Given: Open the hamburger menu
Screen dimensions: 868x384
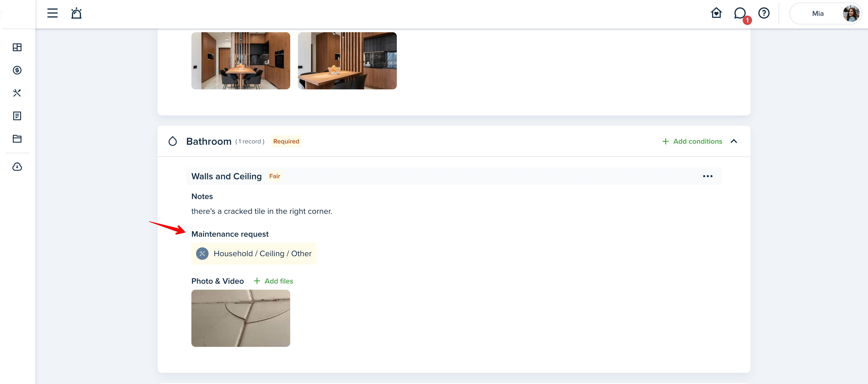Looking at the screenshot, I should [x=52, y=13].
